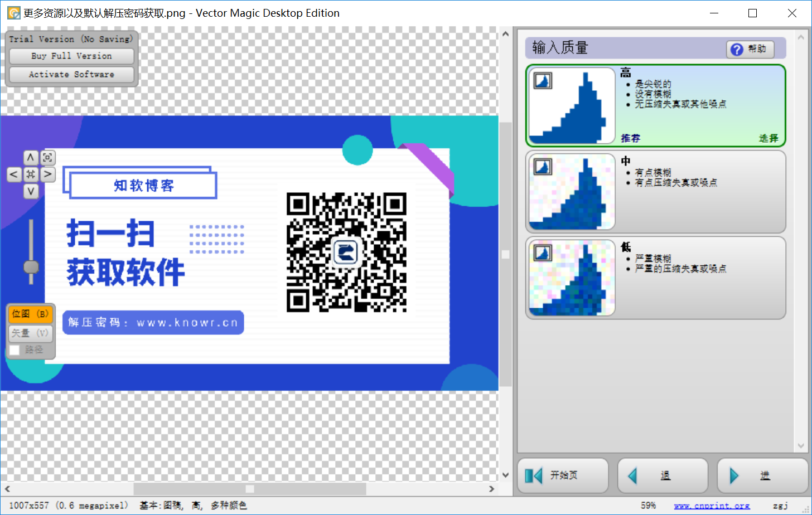Click the preview vertical scrollbar down arrow

point(506,475)
